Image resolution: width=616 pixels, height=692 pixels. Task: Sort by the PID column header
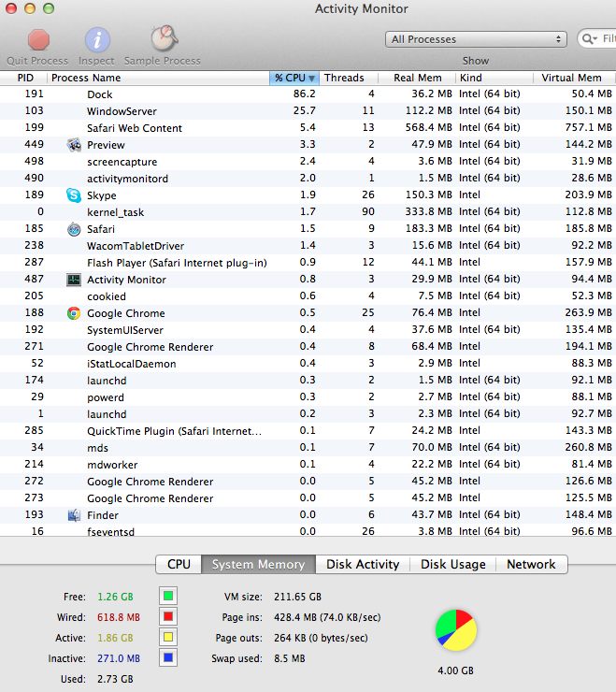pos(24,78)
